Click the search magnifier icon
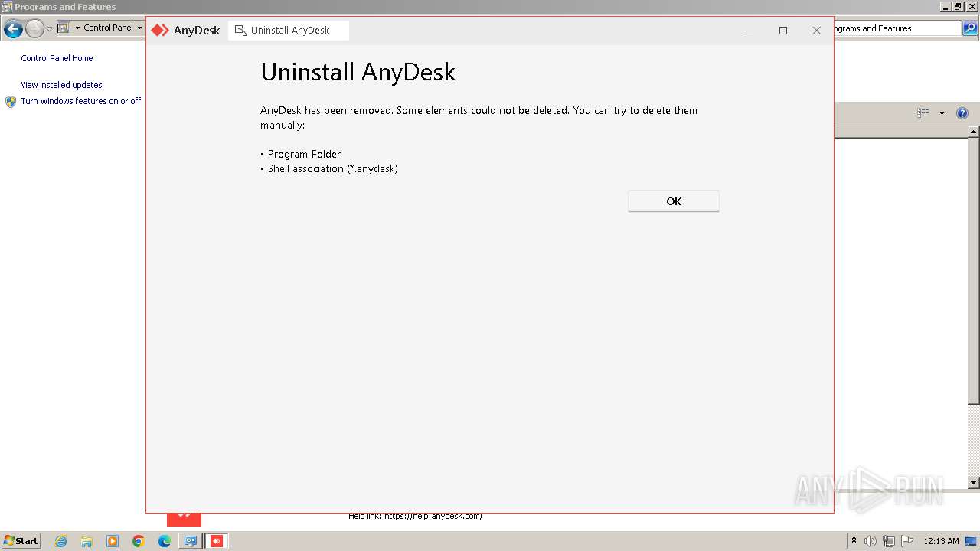The image size is (980, 551). (969, 28)
